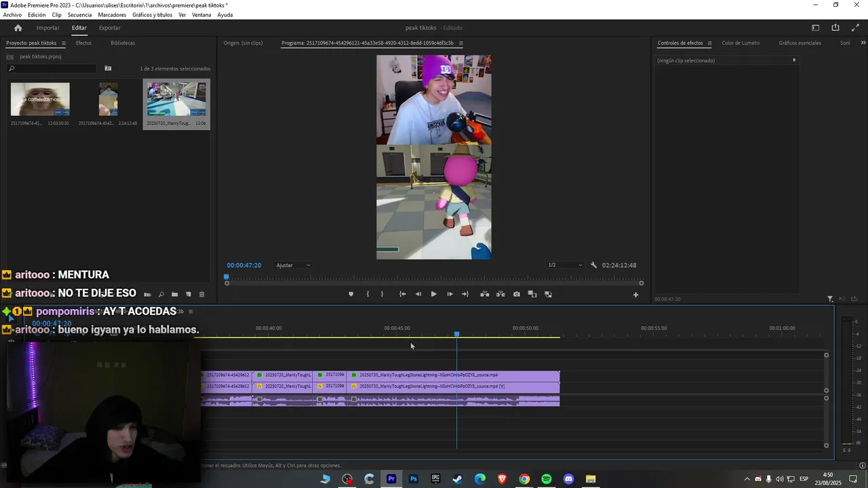Click the Extract button
Image resolution: width=868 pixels, height=488 pixels.
(500, 294)
